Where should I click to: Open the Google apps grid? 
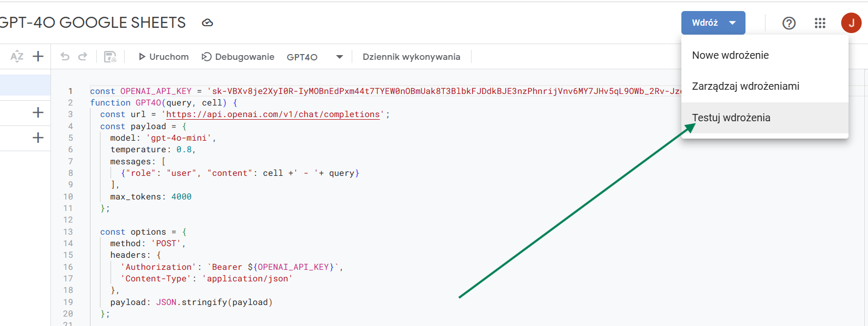[820, 23]
